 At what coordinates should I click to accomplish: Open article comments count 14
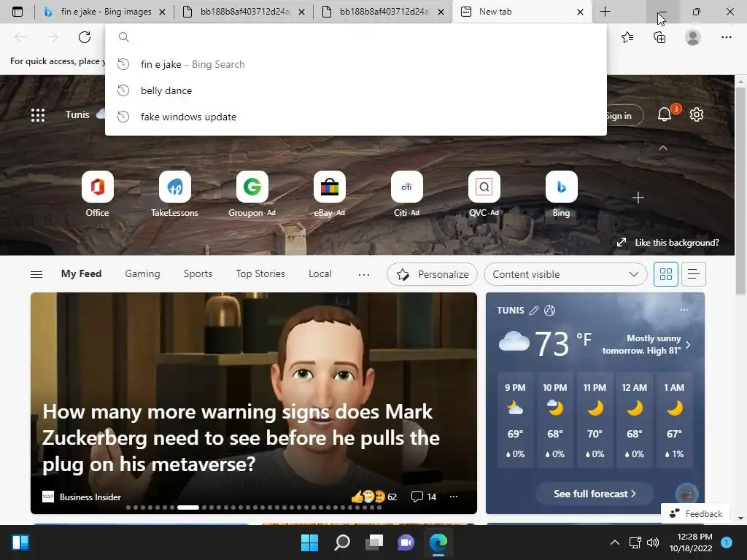(x=424, y=497)
